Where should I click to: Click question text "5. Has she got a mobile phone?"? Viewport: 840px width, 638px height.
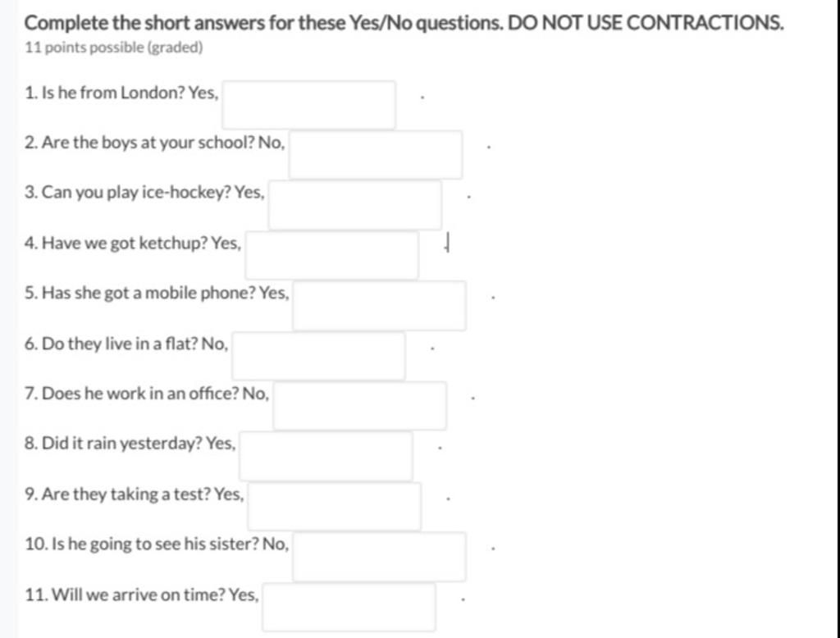click(140, 293)
